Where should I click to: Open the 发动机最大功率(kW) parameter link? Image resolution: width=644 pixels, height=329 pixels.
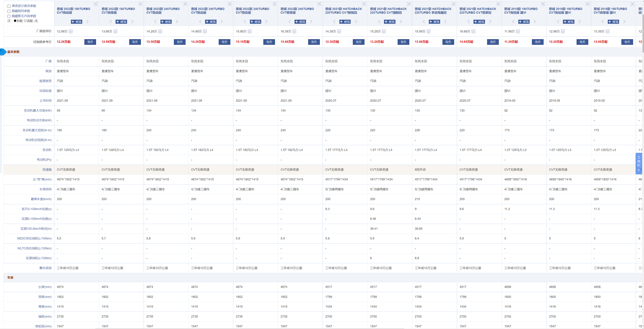38,111
